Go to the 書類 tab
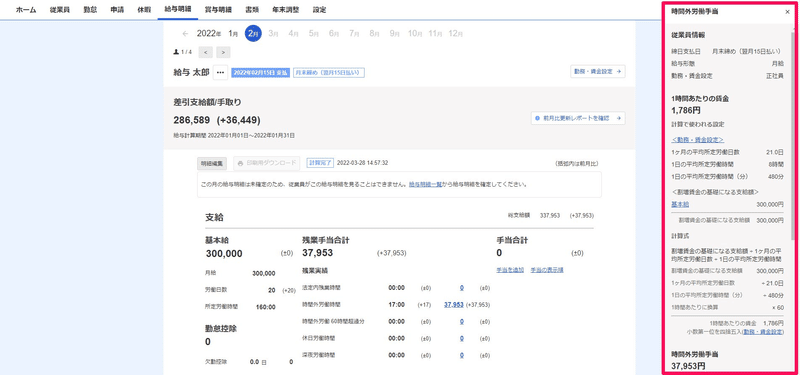Viewport: 800px width, 375px height. 252,10
